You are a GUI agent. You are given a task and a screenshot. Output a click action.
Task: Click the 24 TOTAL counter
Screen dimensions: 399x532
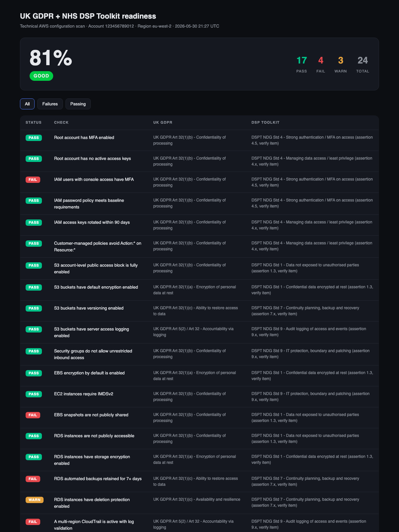pos(362,64)
